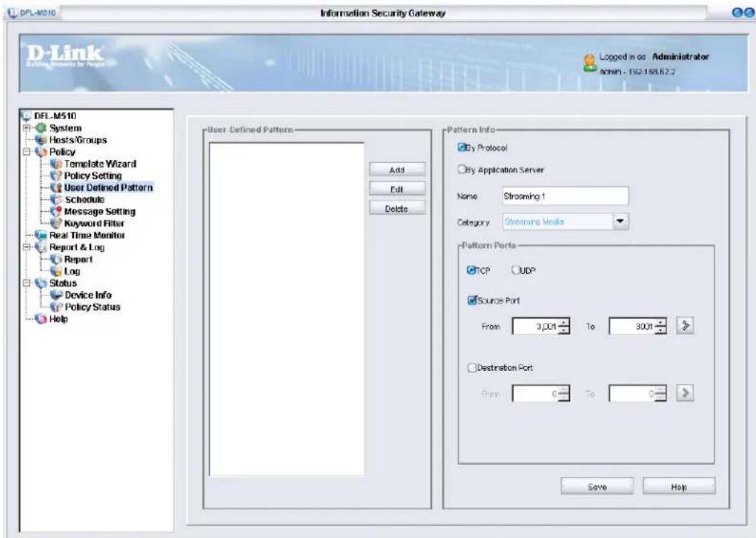Screen dimensions: 756x538
Task: Click the DFL-M510 root device icon
Action: [x=27, y=116]
